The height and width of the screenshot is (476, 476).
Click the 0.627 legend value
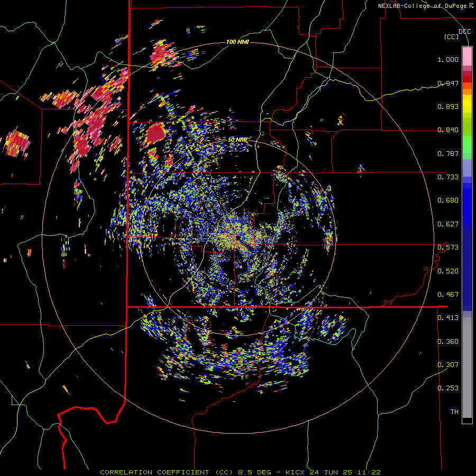click(x=448, y=224)
